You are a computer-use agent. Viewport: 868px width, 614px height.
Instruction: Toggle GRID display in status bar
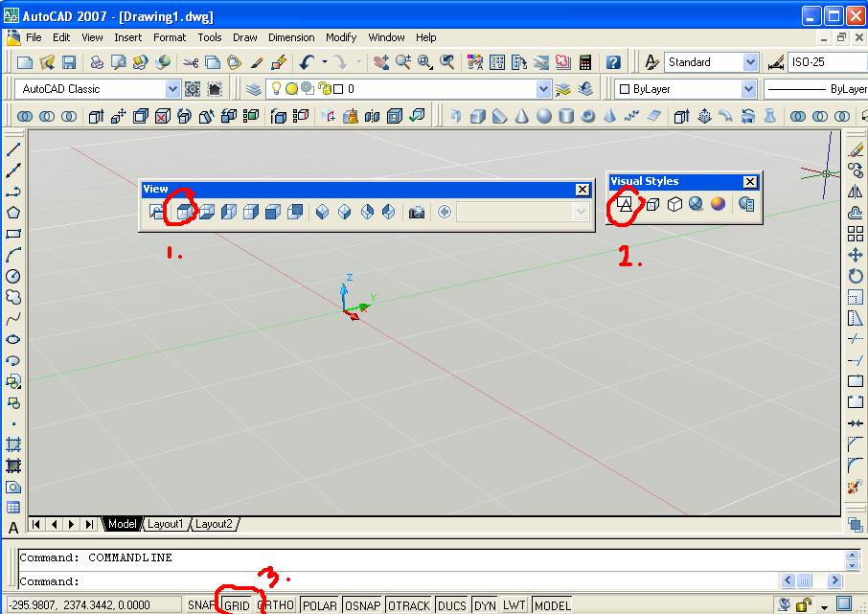(237, 605)
